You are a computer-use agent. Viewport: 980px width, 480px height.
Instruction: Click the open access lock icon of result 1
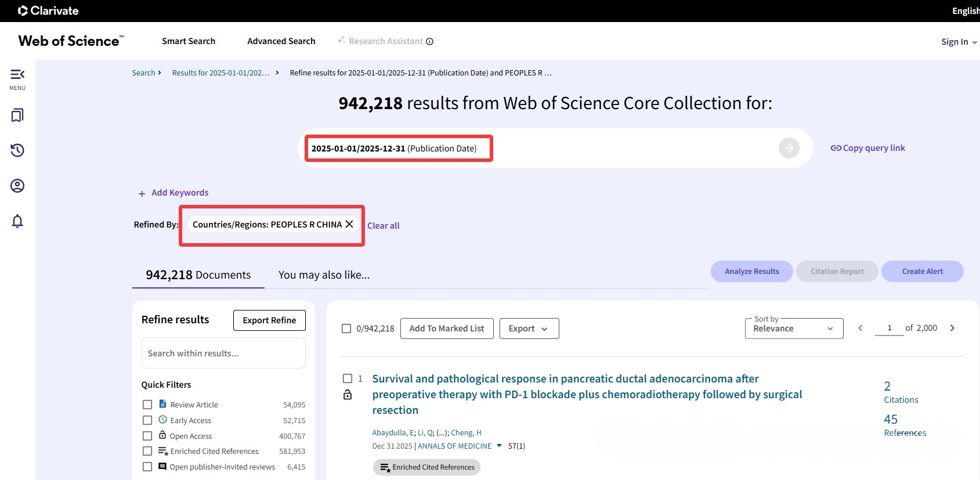point(348,395)
